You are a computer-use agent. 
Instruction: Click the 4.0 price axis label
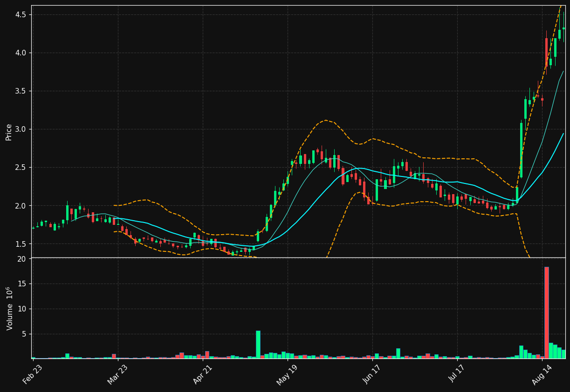[21, 53]
